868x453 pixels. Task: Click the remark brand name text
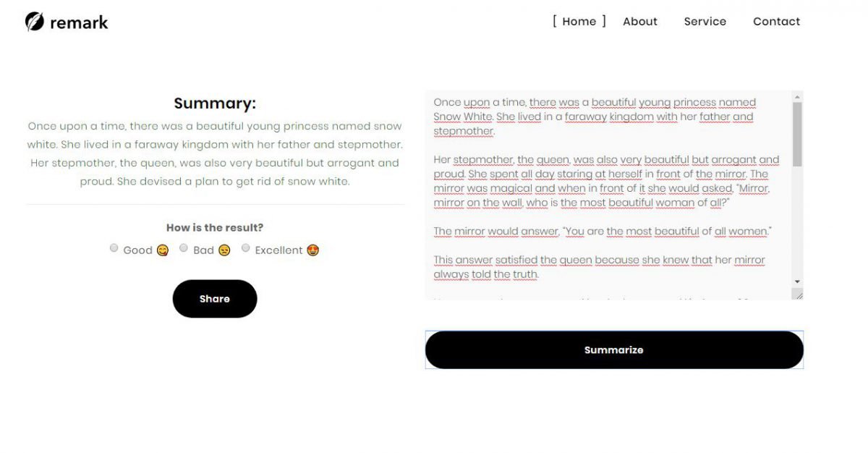tap(79, 22)
